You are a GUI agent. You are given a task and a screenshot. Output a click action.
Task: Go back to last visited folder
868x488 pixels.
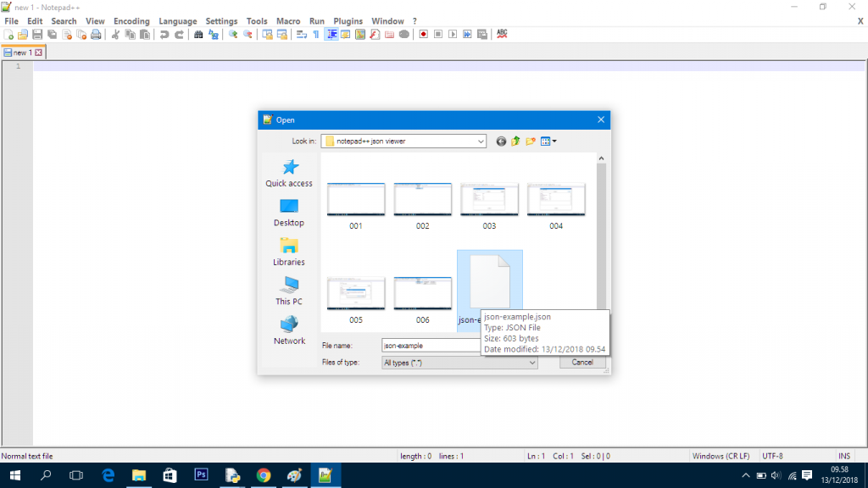click(x=501, y=141)
